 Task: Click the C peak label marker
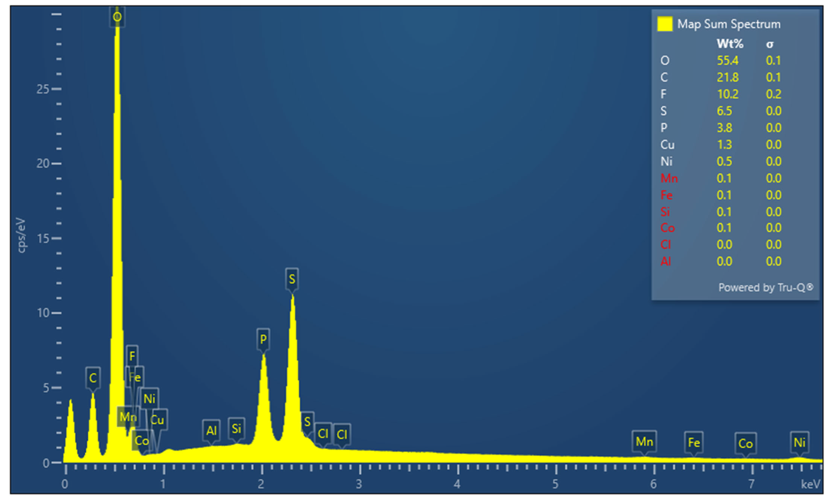pos(93,378)
